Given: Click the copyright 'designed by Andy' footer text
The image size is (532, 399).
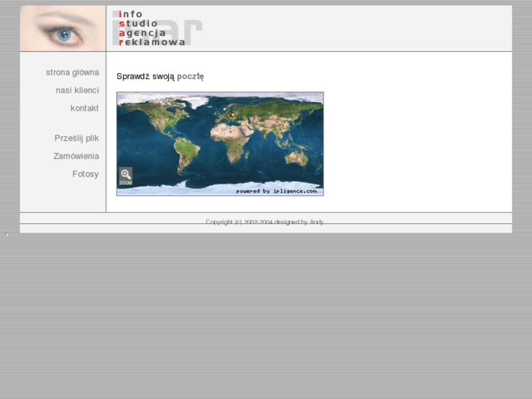Looking at the screenshot, I should click(x=264, y=222).
